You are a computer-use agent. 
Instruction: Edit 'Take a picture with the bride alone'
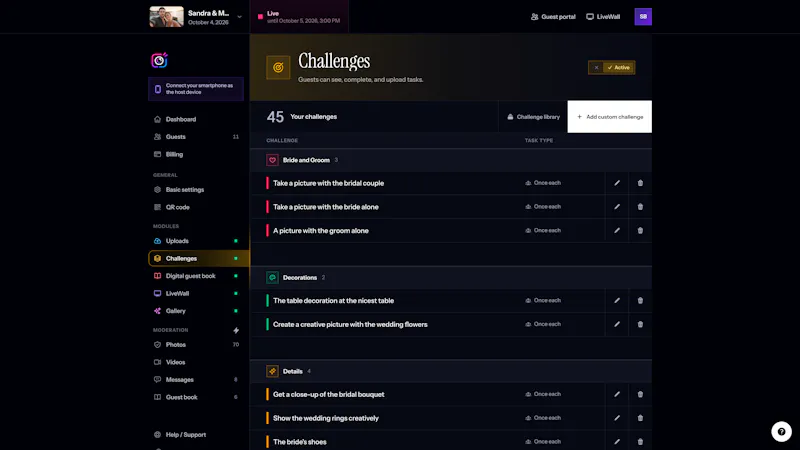click(x=617, y=207)
